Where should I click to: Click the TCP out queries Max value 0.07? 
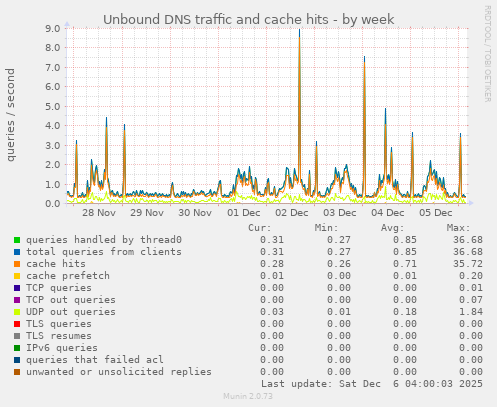471,300
